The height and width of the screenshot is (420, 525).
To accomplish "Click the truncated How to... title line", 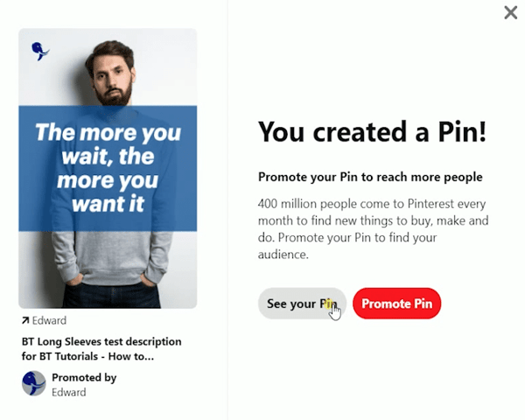I will 87,356.
